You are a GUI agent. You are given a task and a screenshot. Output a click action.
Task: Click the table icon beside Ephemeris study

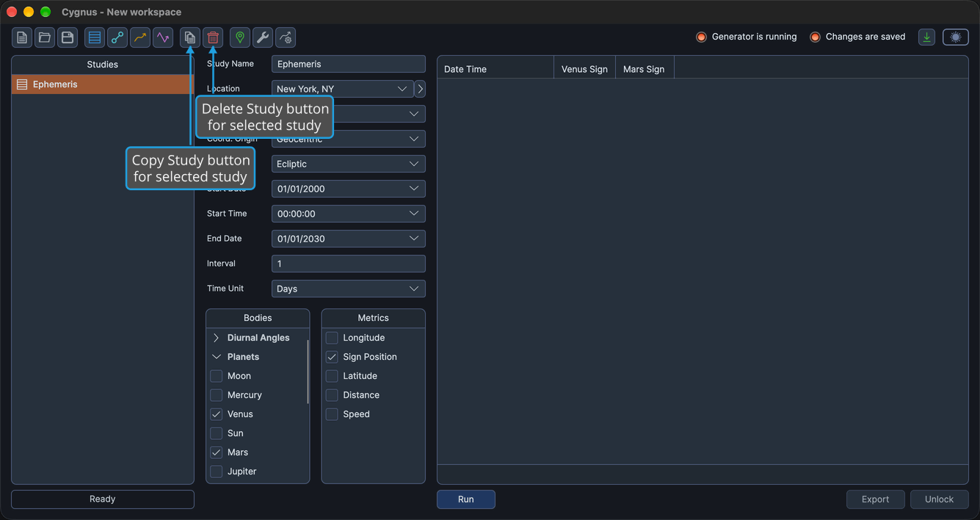pyautogui.click(x=22, y=84)
